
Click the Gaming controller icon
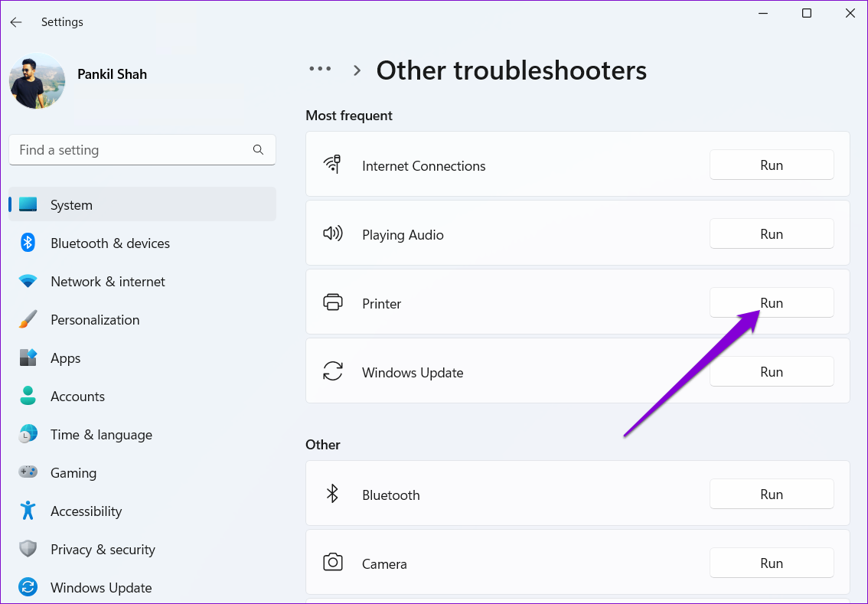pyautogui.click(x=28, y=472)
